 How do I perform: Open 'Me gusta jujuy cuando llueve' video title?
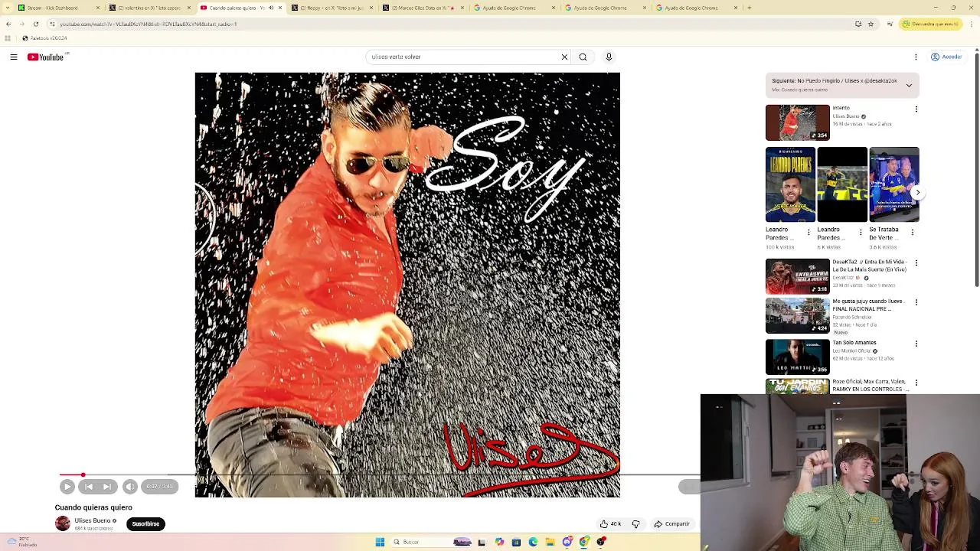tap(867, 305)
